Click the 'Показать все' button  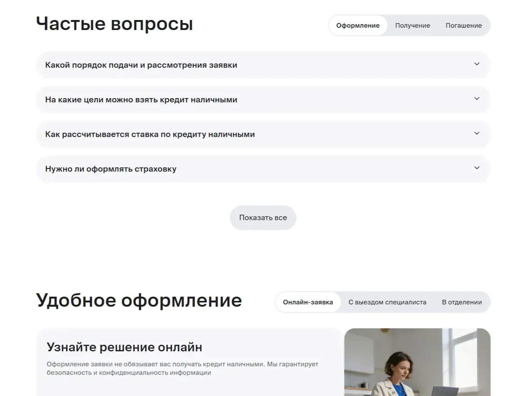(x=263, y=218)
